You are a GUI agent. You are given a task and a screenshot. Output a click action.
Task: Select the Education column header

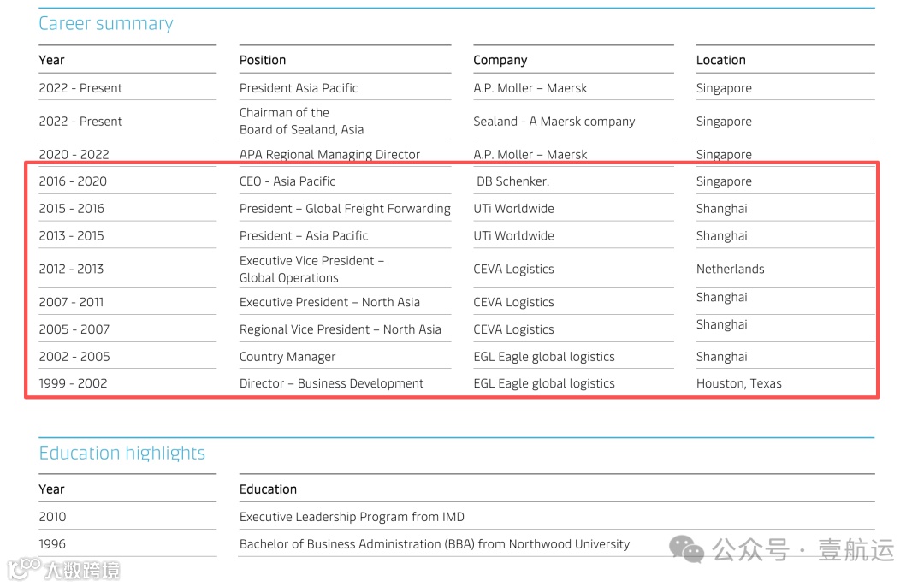[x=268, y=489]
